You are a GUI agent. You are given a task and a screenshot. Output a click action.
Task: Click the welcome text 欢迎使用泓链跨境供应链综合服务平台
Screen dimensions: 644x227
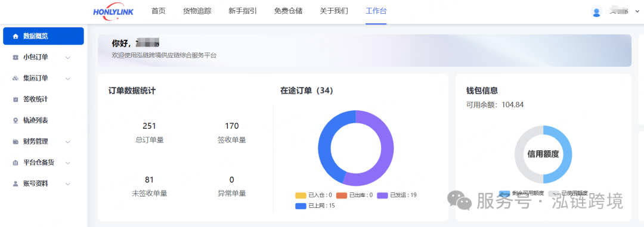point(164,55)
